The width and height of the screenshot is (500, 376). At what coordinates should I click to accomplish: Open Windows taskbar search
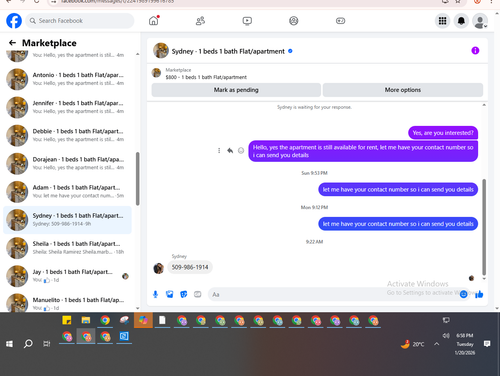coord(28,344)
